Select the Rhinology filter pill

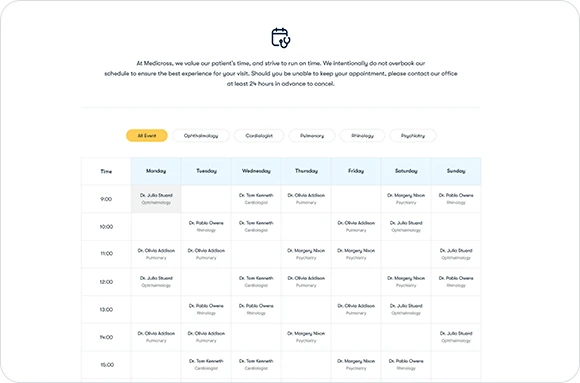[x=362, y=135]
